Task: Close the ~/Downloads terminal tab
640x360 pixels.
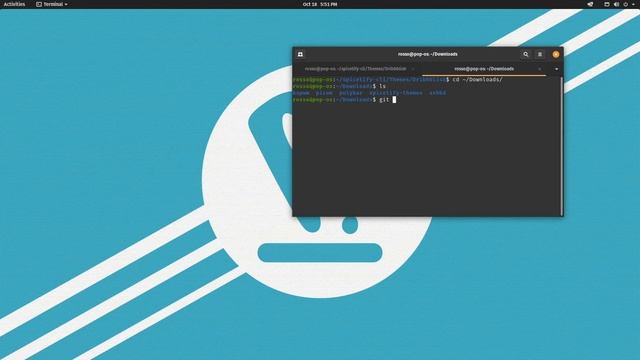Action: pos(540,69)
